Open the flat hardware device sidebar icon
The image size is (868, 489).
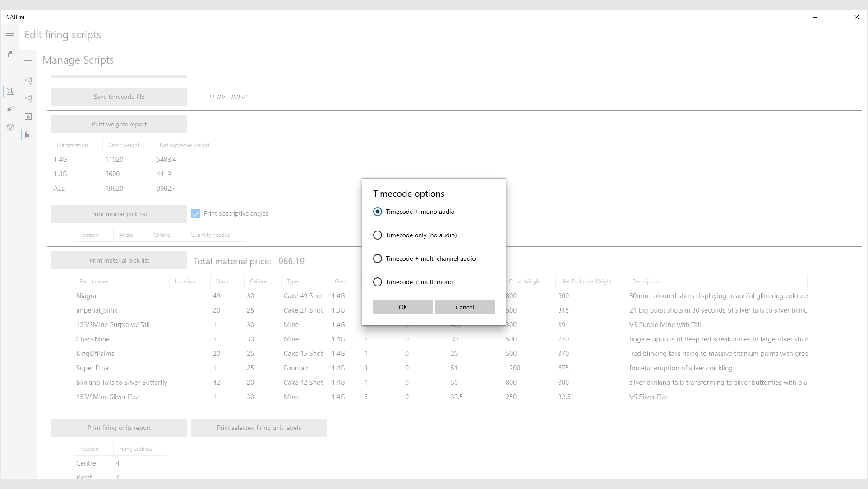tap(10, 73)
